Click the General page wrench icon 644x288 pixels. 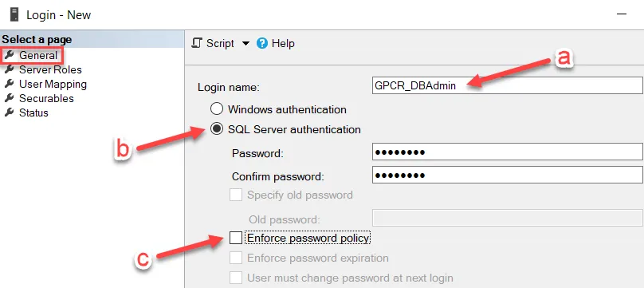tap(10, 54)
